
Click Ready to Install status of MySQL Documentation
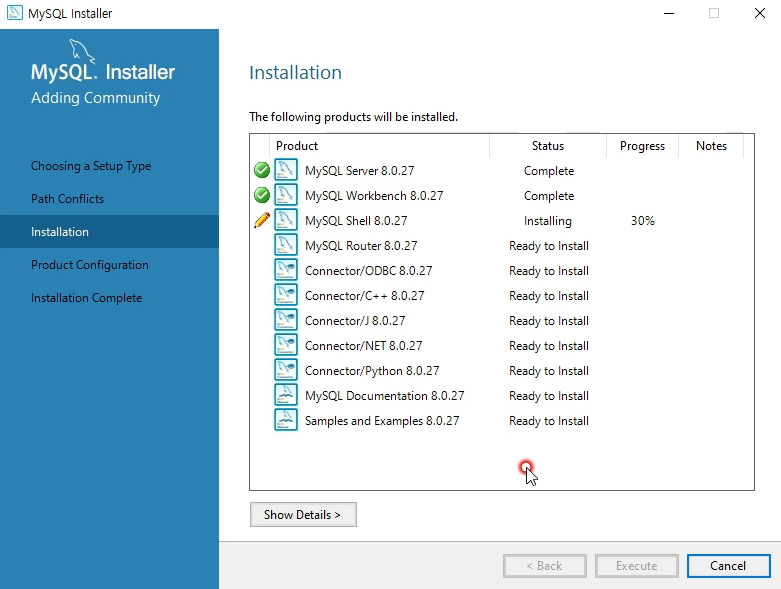pos(549,395)
